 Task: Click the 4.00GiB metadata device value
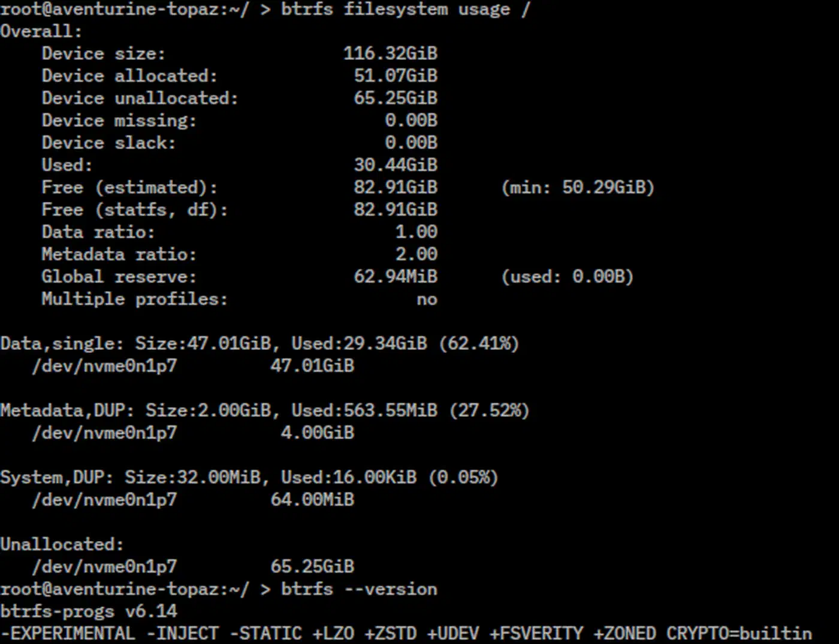[x=318, y=433]
